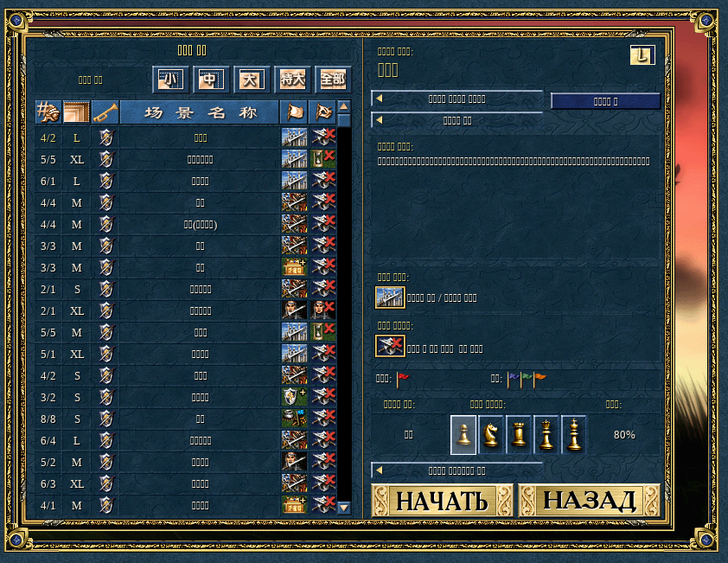Click the hourglass loss icon in 5/5 XL row

point(322,159)
